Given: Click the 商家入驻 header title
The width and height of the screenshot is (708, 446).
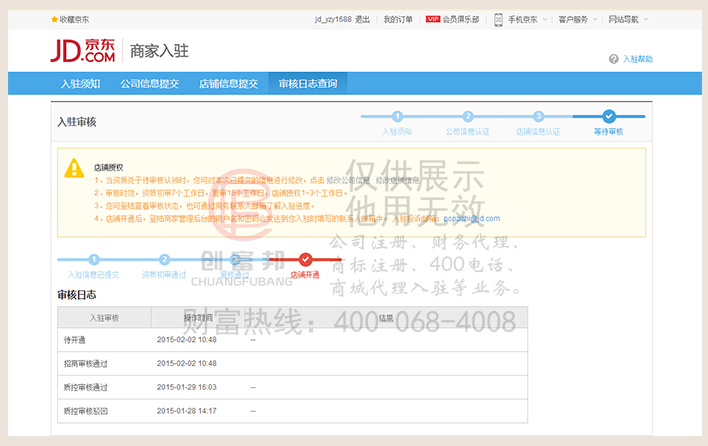Looking at the screenshot, I should (x=159, y=51).
